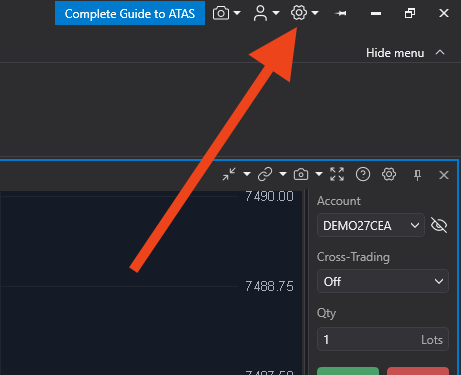Toggle account visibility eye icon
This screenshot has height=375, width=461.
(x=439, y=225)
